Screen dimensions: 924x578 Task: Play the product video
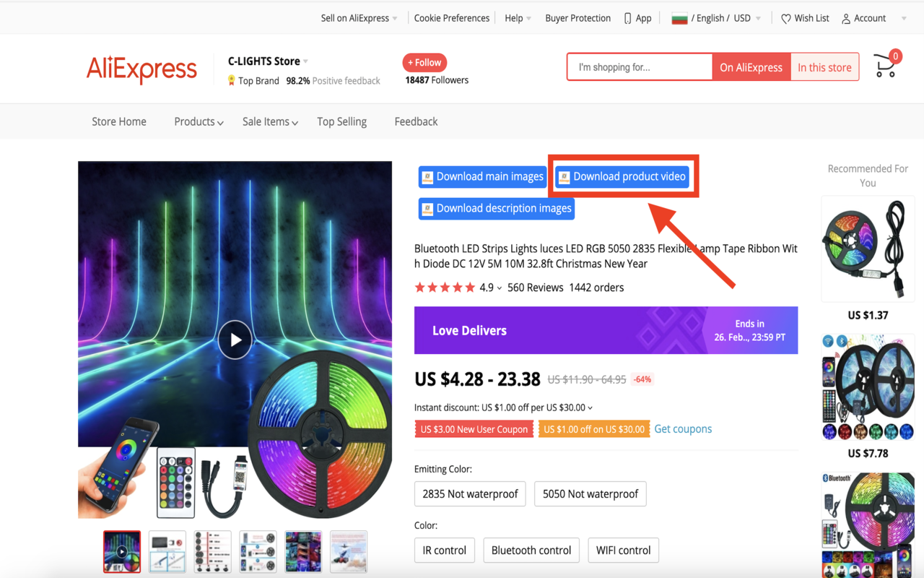(x=235, y=340)
